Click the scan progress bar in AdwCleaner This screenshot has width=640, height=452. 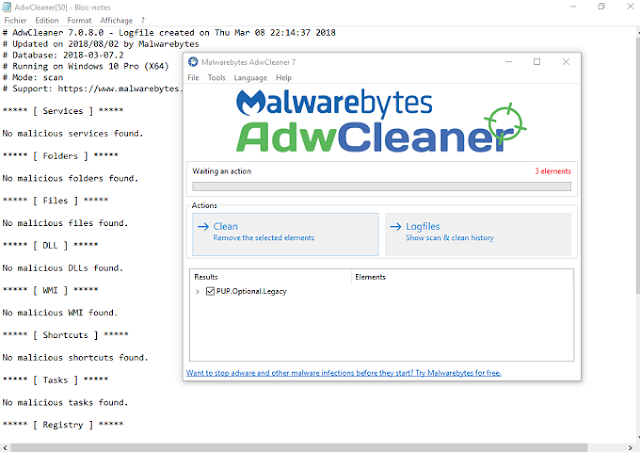tap(382, 187)
